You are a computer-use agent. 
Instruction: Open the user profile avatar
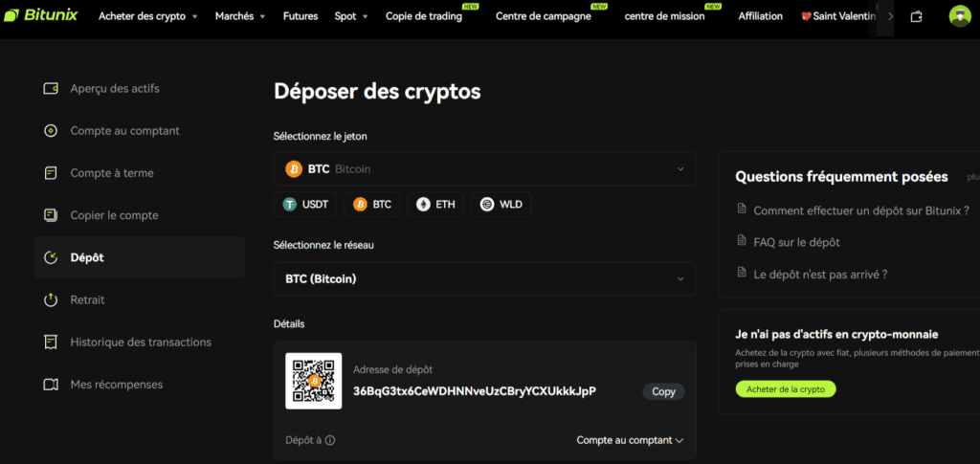pyautogui.click(x=959, y=16)
